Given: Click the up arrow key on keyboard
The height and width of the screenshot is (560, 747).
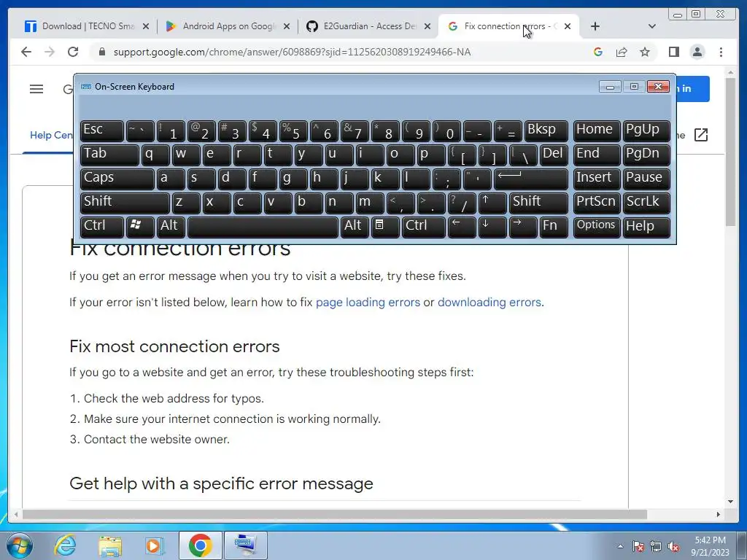Looking at the screenshot, I should coord(492,203).
